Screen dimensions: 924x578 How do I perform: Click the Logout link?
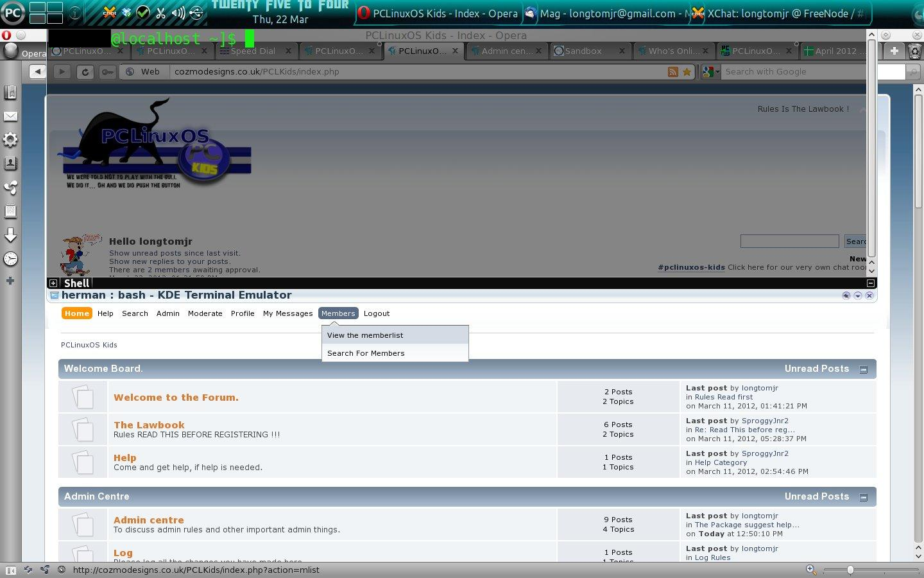[377, 313]
